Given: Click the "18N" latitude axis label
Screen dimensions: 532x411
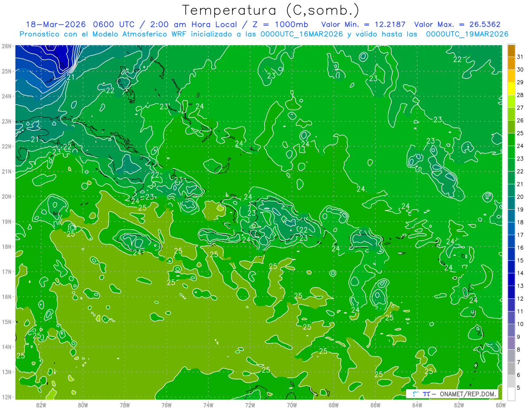Looking at the screenshot, I should [x=7, y=247].
